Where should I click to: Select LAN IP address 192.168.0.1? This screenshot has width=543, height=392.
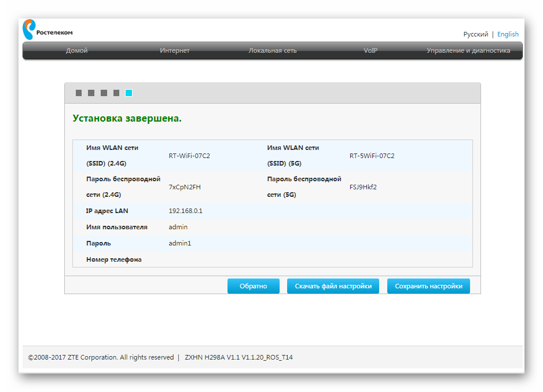(186, 211)
